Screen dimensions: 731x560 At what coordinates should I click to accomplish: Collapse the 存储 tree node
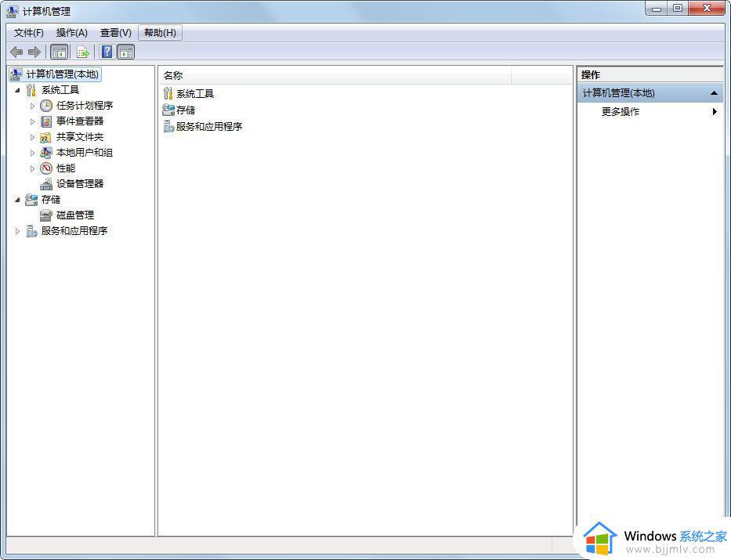(17, 200)
